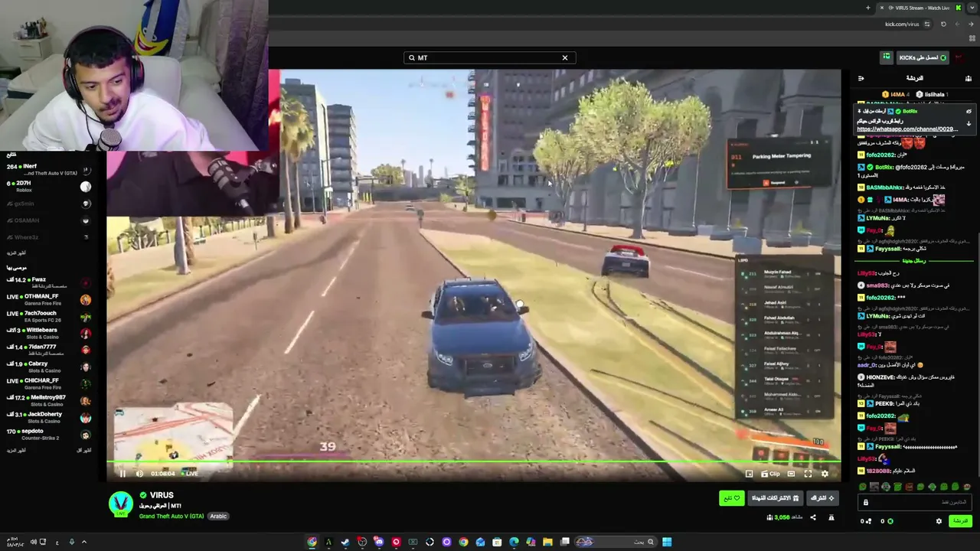This screenshot has width=980, height=551.
Task: Open chat viewers list icon
Action: [969, 78]
